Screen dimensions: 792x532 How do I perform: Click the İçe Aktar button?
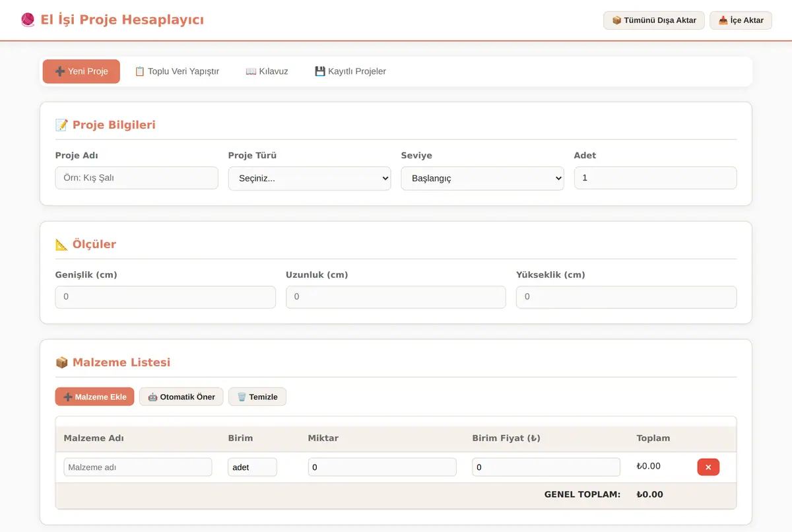pos(741,20)
